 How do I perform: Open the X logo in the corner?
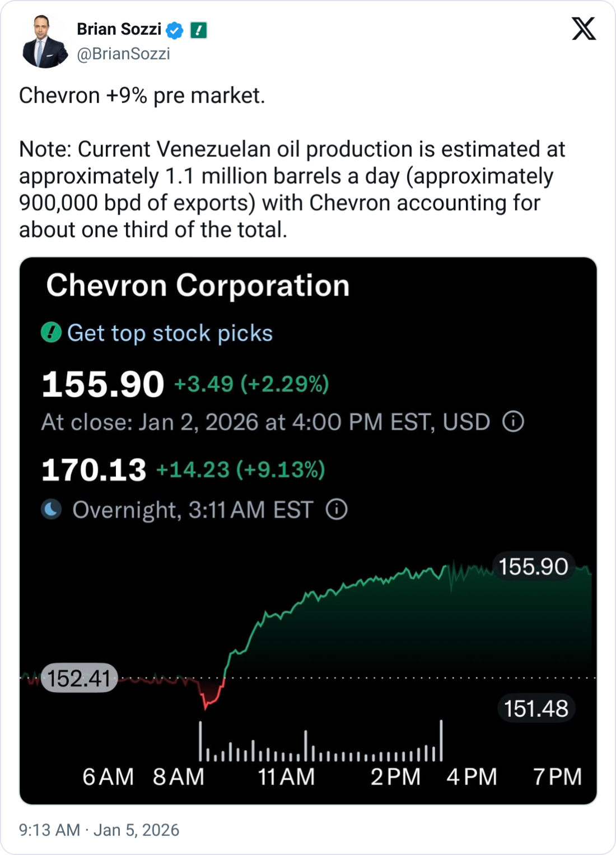(584, 28)
